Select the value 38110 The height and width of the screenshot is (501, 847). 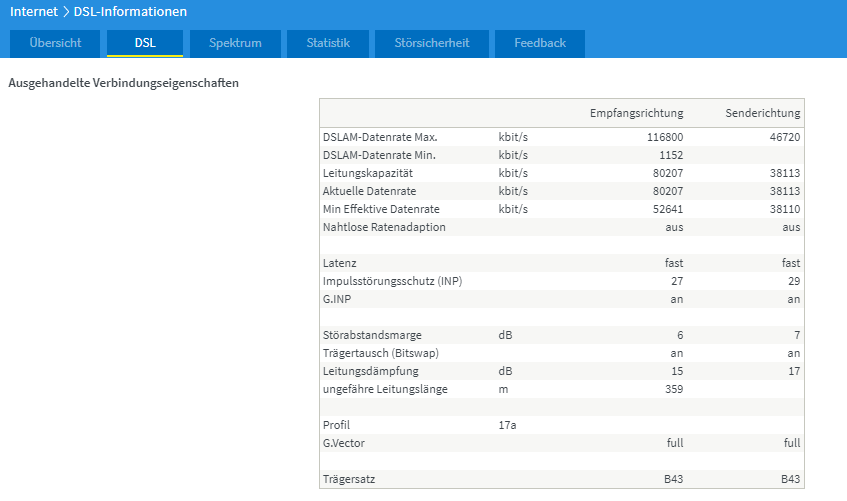(x=785, y=209)
